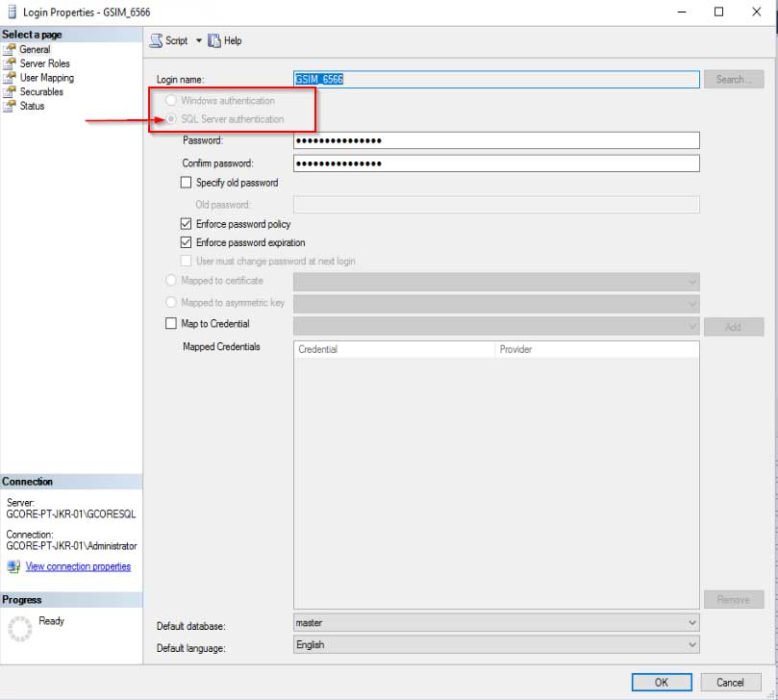Select the Securables page icon
Image resolution: width=778 pixels, height=700 pixels.
click(x=11, y=92)
